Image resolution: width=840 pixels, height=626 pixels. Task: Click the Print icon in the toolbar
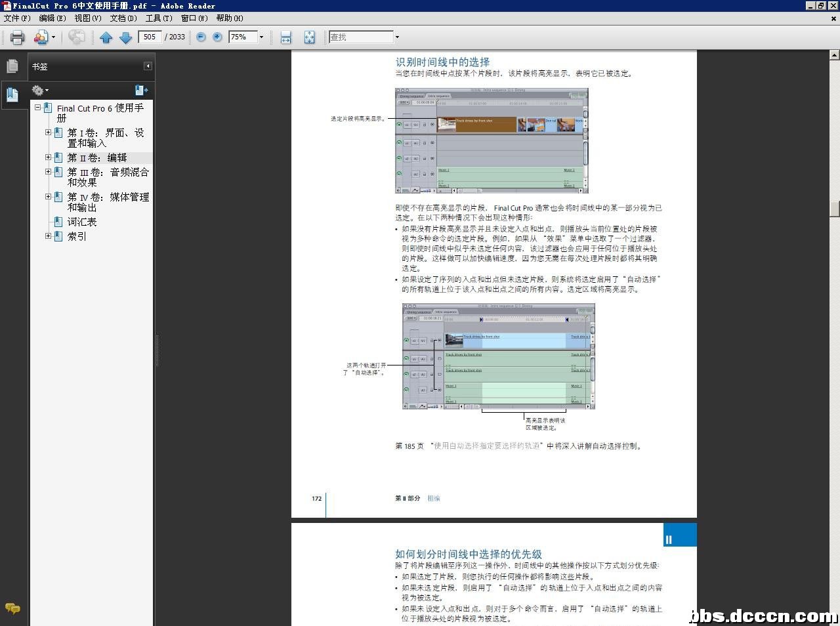click(x=18, y=37)
